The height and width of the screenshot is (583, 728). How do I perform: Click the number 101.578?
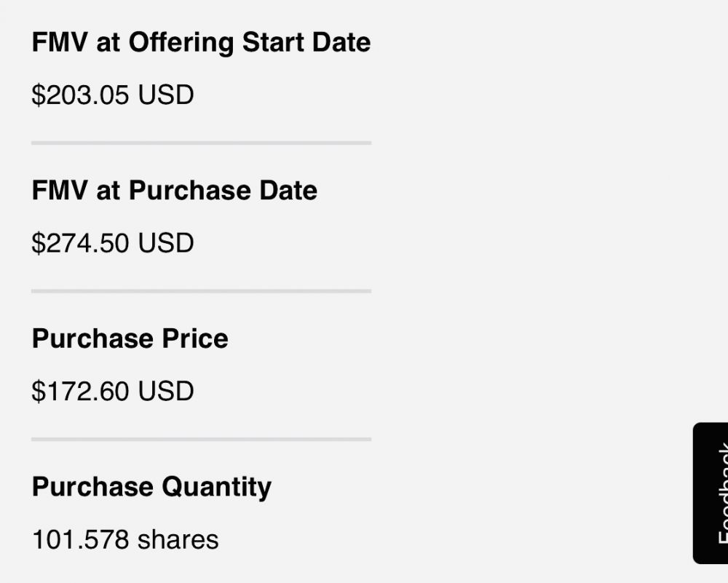tap(81, 540)
